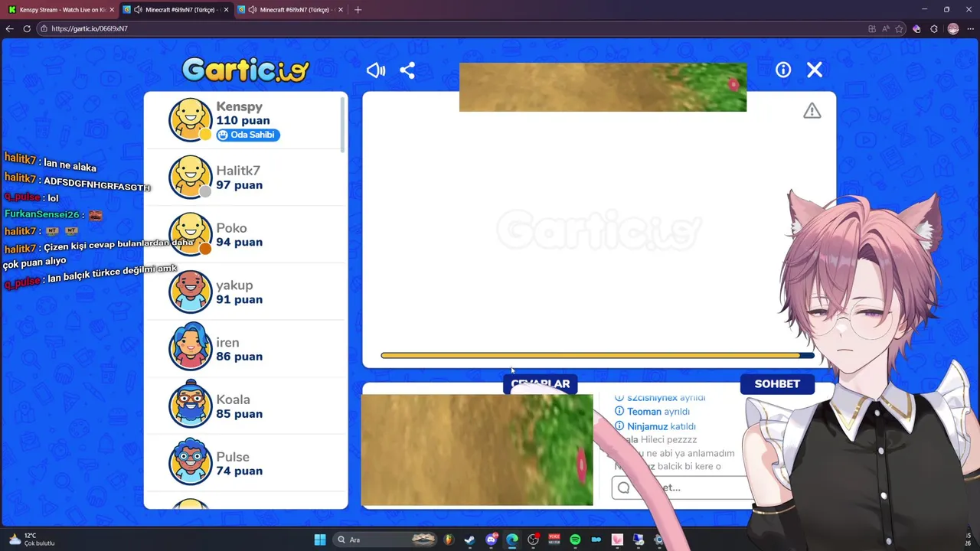Click Poko's avatar
The image size is (980, 551).
[x=190, y=234]
